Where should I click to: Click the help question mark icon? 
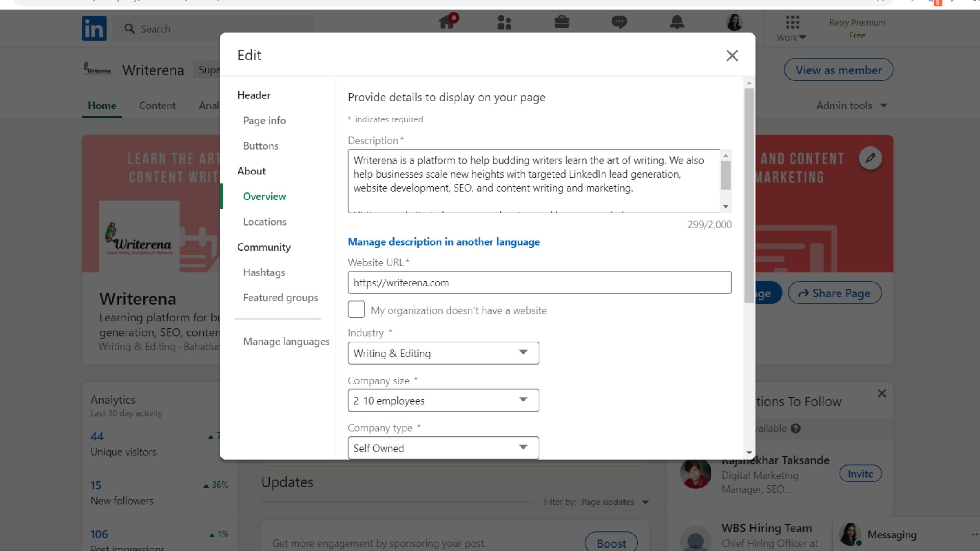(x=796, y=429)
